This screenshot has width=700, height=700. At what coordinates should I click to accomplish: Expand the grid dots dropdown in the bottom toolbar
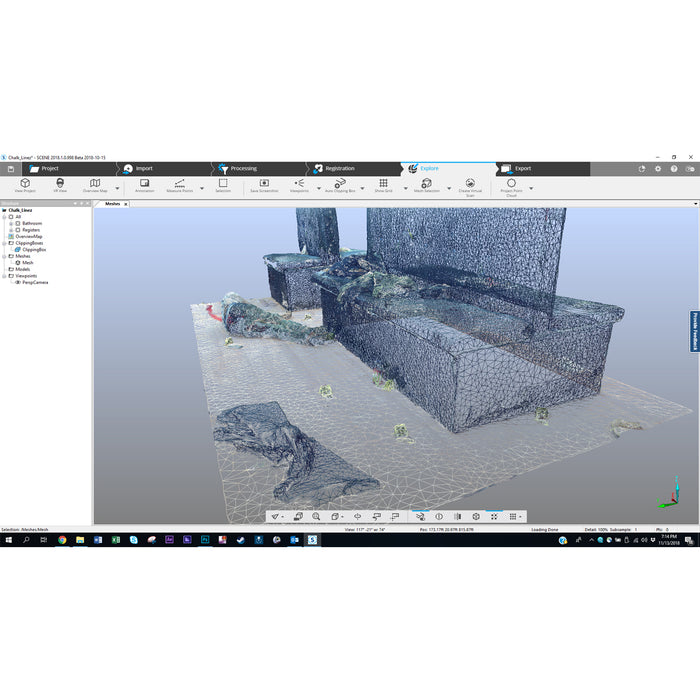click(521, 517)
